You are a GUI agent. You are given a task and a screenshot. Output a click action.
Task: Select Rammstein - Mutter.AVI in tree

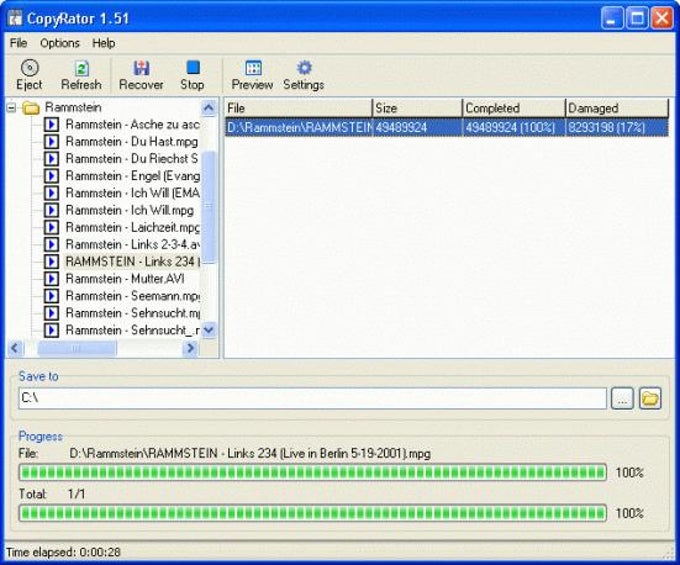(125, 279)
